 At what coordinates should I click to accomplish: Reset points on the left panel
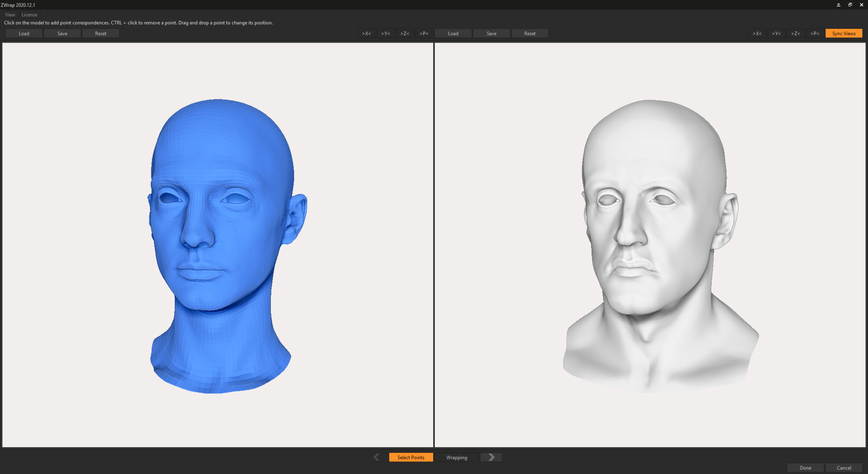pyautogui.click(x=101, y=33)
